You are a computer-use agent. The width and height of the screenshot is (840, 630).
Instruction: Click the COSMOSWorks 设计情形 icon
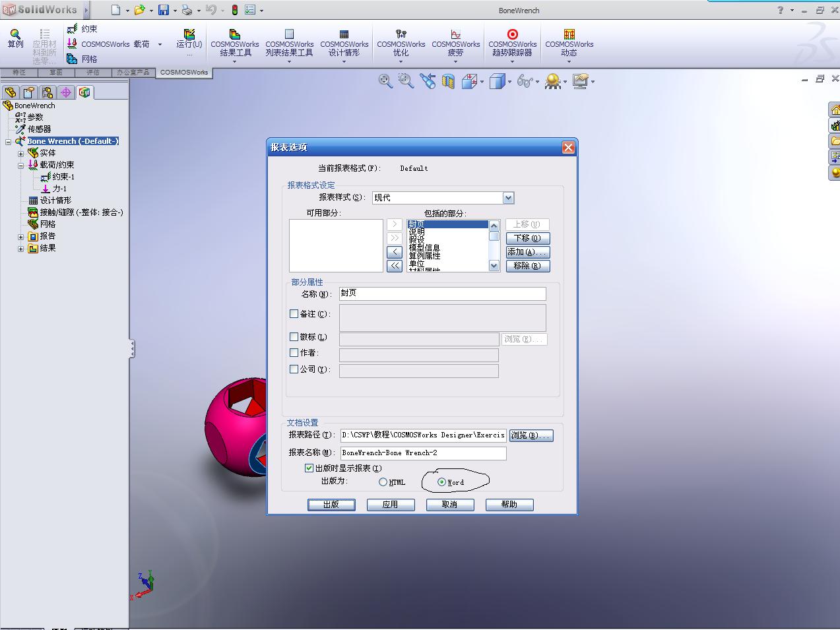tap(344, 34)
